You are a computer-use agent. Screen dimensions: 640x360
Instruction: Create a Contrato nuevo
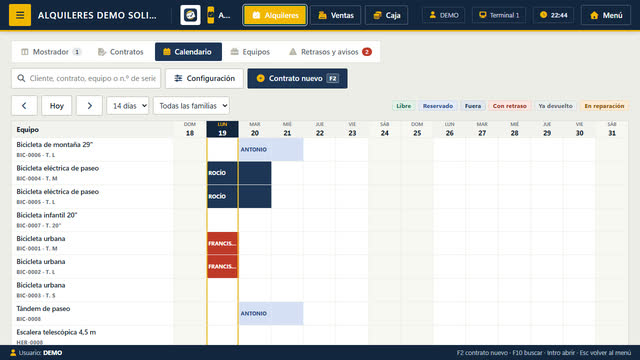(298, 78)
